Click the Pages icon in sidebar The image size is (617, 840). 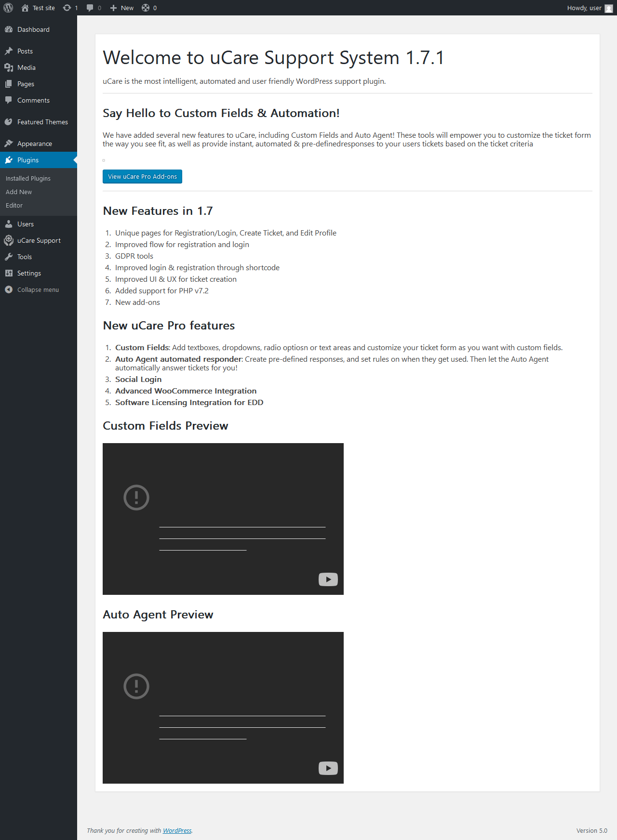(9, 84)
